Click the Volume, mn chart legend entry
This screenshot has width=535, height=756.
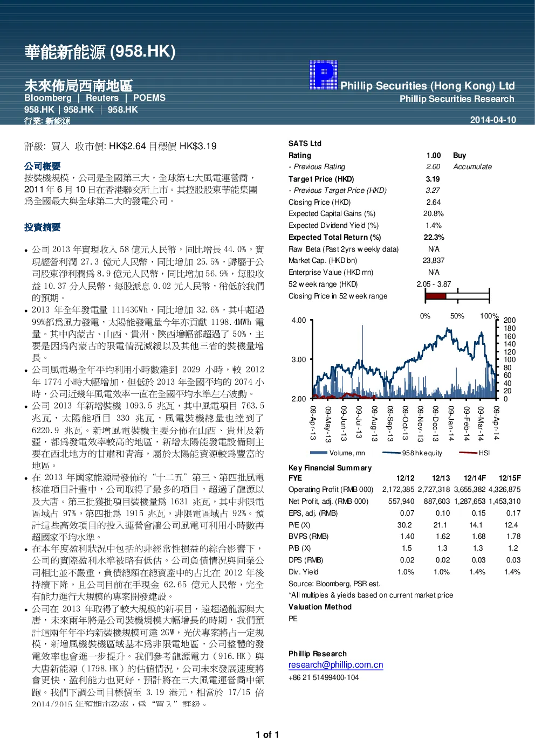[x=338, y=453]
